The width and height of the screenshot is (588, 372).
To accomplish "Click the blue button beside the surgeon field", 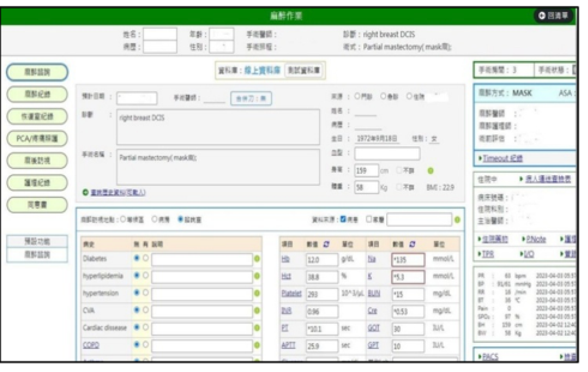I will pos(251,99).
